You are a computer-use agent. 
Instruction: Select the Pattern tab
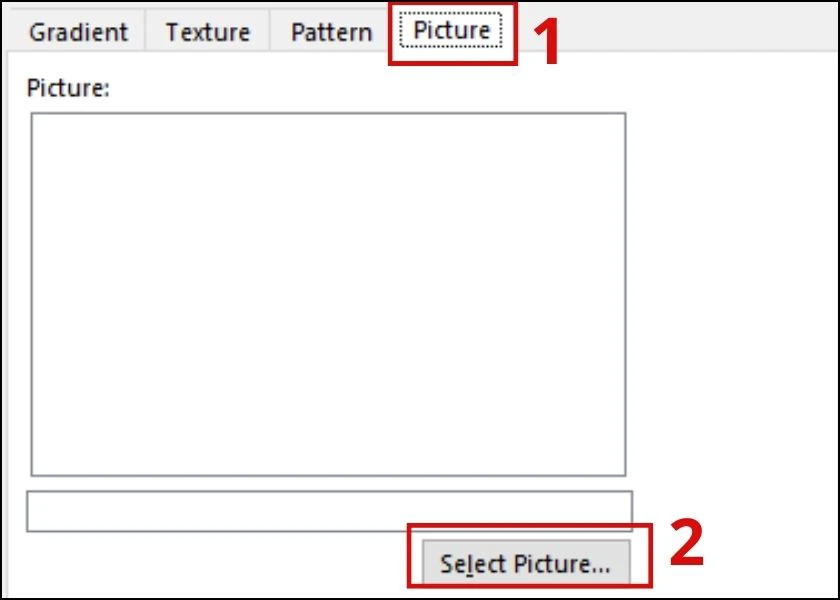point(331,32)
